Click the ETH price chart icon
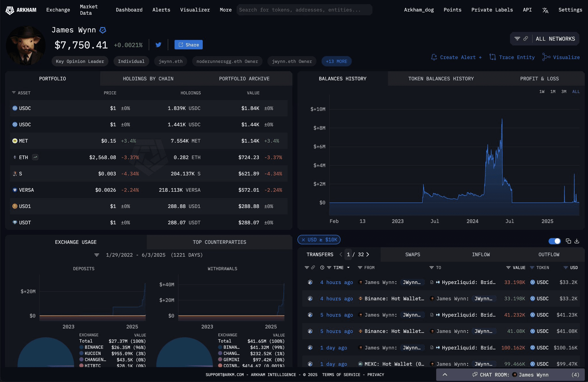 [35, 157]
